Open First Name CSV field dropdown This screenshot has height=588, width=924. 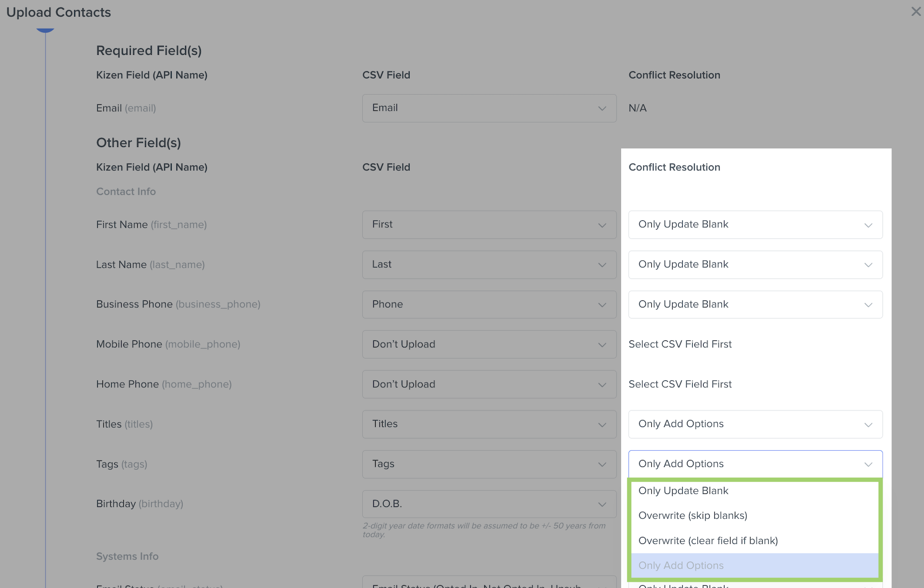[x=489, y=225]
